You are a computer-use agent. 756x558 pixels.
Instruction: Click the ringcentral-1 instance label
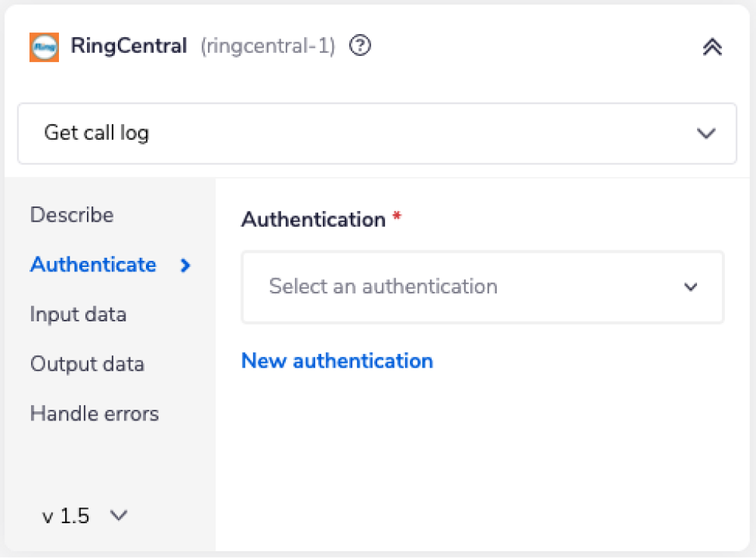(267, 46)
